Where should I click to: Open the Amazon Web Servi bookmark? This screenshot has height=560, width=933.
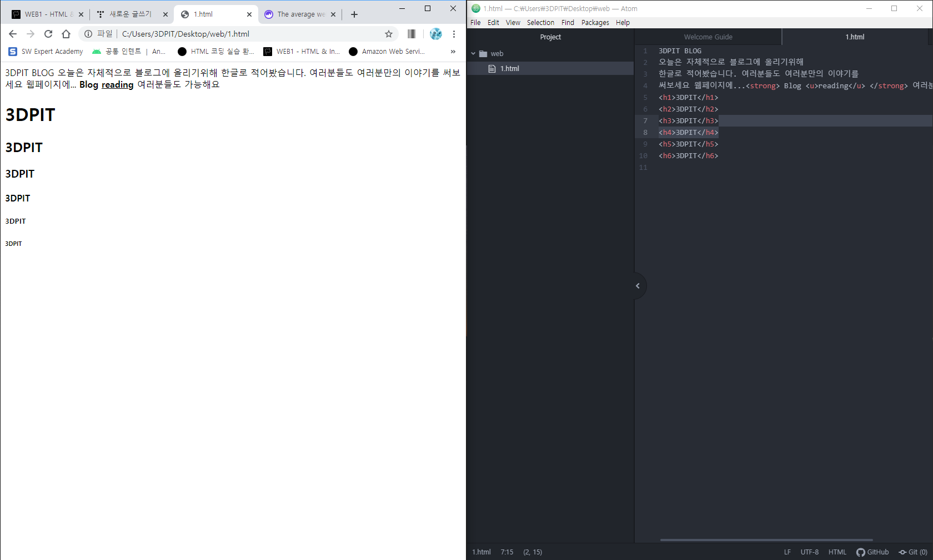click(x=387, y=52)
